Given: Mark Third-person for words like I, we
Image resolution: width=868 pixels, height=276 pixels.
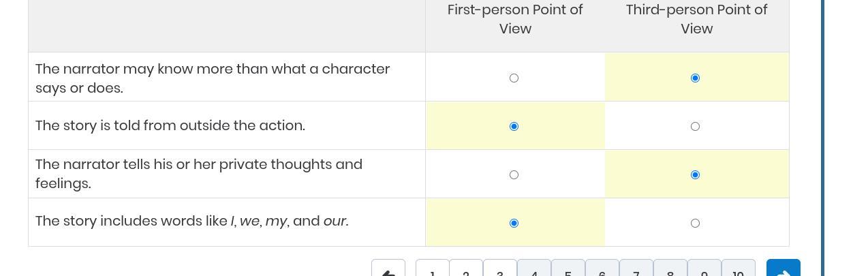Looking at the screenshot, I should (x=695, y=224).
